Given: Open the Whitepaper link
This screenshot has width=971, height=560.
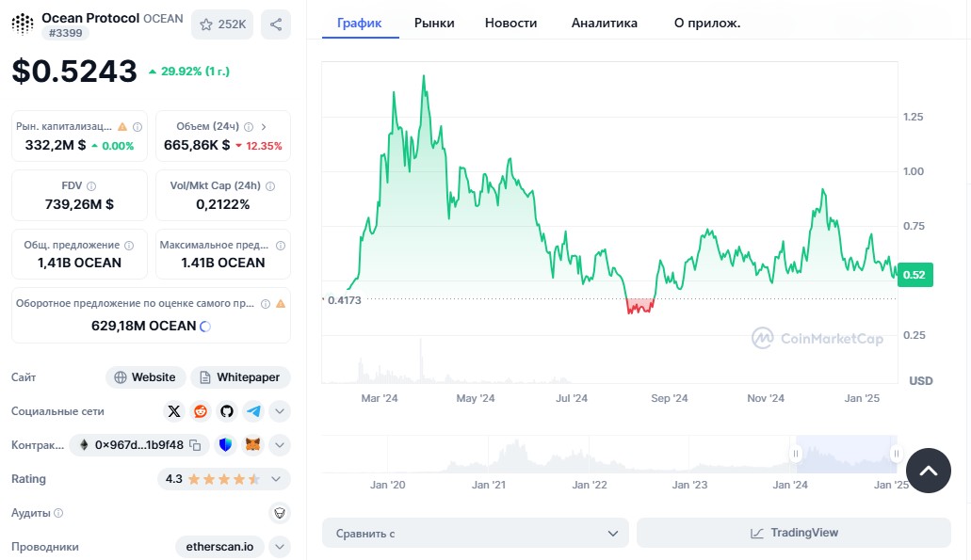Looking at the screenshot, I should (x=240, y=377).
